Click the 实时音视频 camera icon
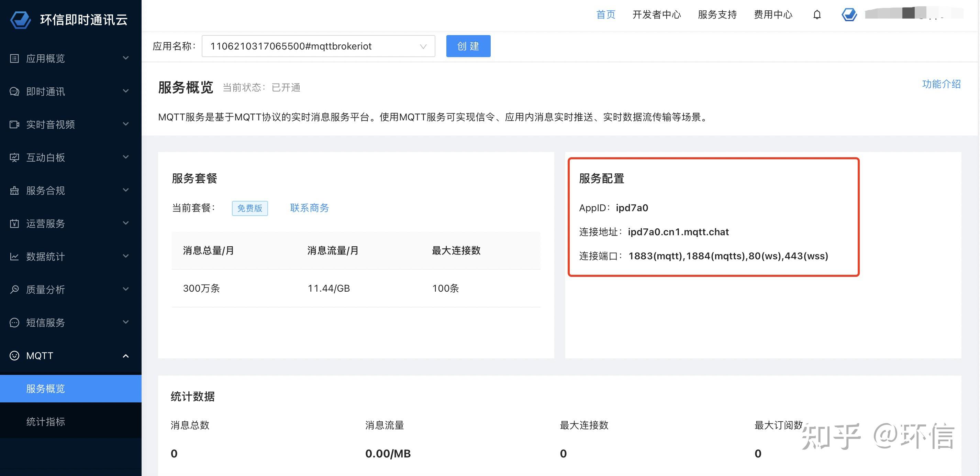 tap(14, 125)
